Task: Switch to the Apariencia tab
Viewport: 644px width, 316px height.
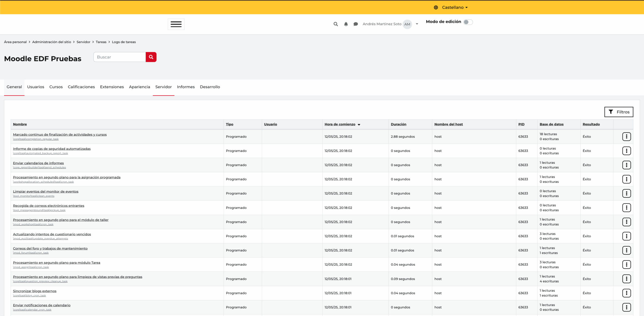Action: coord(139,87)
